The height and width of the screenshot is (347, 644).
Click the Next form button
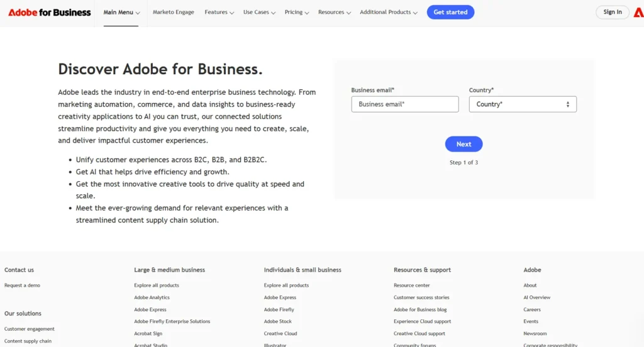(x=464, y=144)
